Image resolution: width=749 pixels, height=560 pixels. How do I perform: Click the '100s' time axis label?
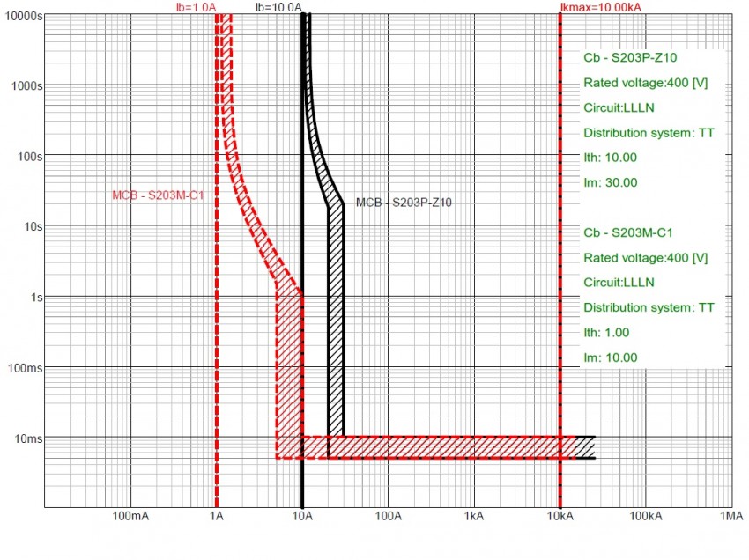tap(30, 157)
